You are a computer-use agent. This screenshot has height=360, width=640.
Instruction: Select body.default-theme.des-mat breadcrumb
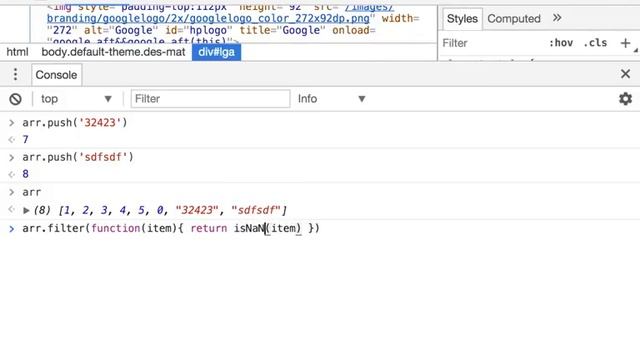(113, 52)
